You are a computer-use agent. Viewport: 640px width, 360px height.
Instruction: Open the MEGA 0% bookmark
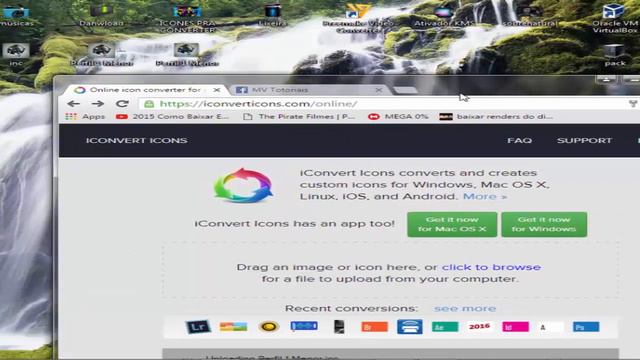(398, 117)
